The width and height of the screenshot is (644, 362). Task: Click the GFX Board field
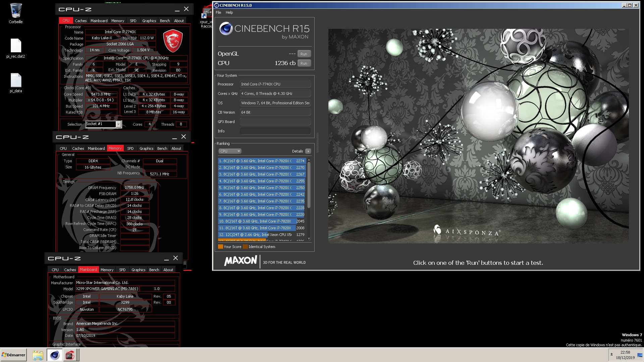coord(275,122)
